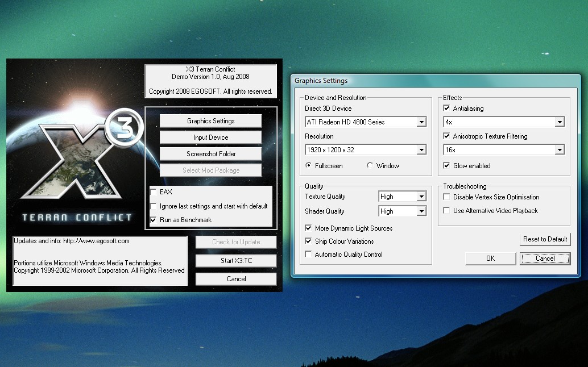588x367 pixels.
Task: Tick Ignore last settings and start with default
Action: click(x=154, y=206)
